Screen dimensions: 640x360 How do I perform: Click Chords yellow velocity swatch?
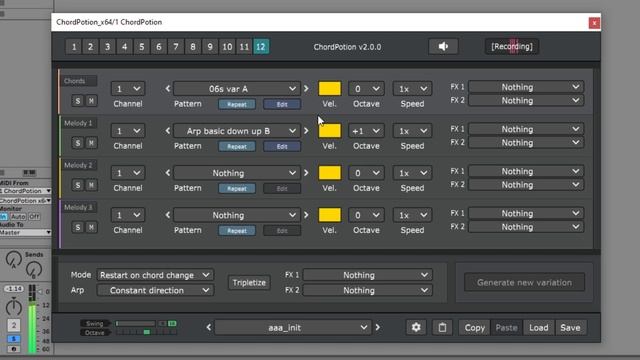[329, 89]
